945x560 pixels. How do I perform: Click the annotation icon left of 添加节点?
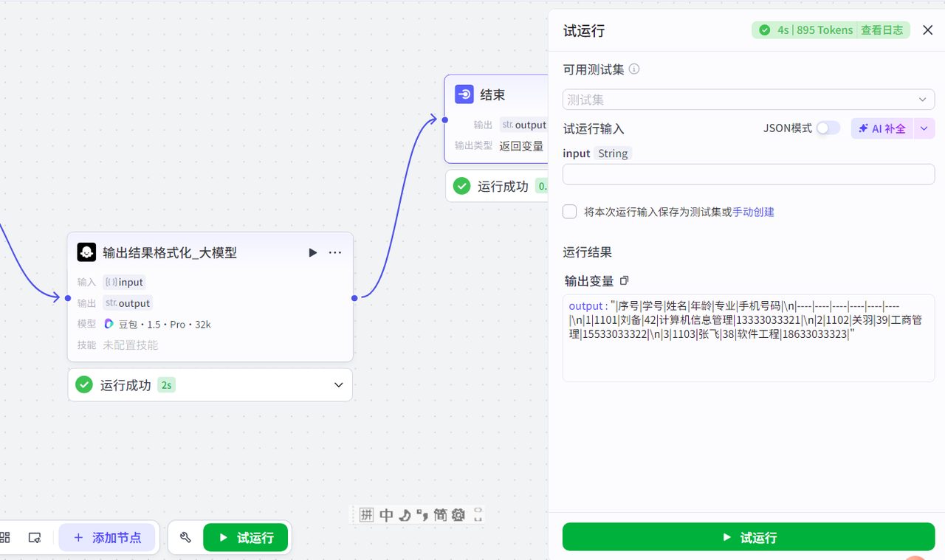click(34, 538)
